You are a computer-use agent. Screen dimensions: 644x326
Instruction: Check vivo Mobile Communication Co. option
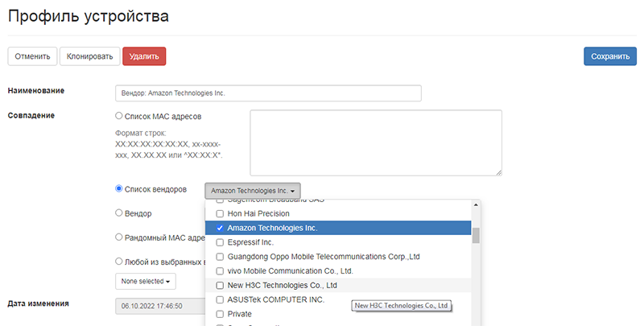point(220,271)
